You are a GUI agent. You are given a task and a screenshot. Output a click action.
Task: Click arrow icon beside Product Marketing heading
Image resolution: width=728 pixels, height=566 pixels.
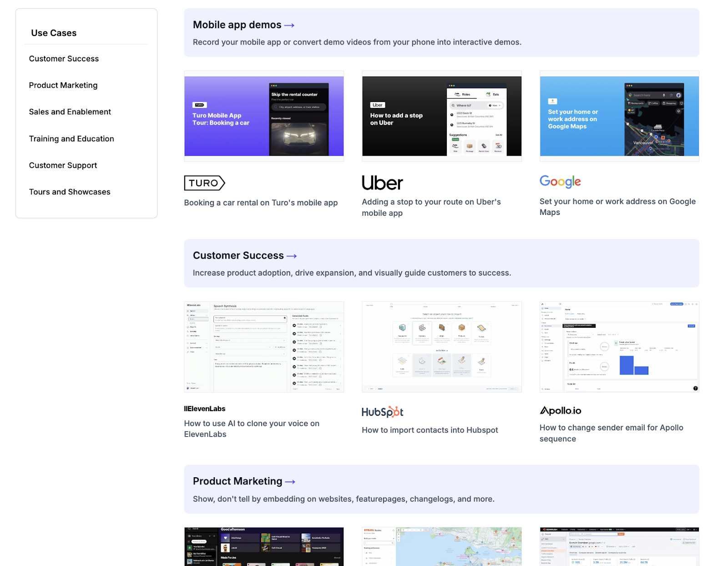coord(290,482)
